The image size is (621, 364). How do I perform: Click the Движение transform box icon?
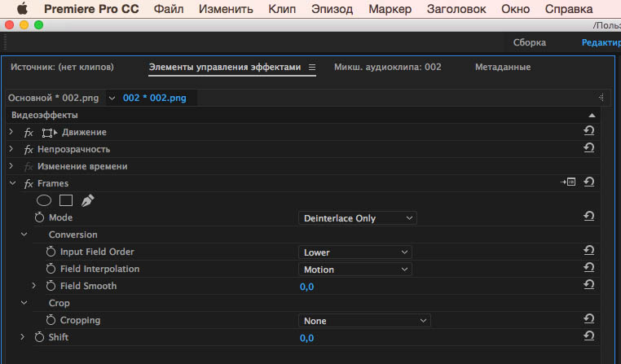pyautogui.click(x=50, y=133)
